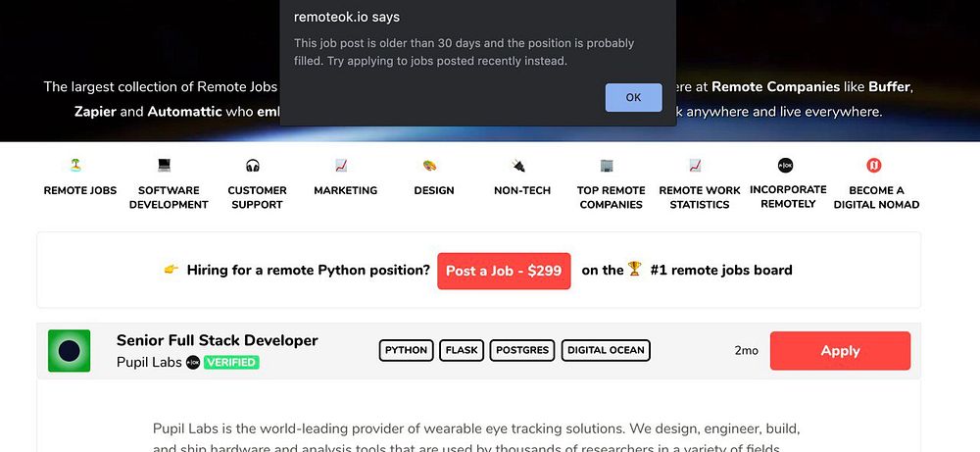Open Become a Digital Nomad link
This screenshot has height=452, width=980.
tap(876, 197)
